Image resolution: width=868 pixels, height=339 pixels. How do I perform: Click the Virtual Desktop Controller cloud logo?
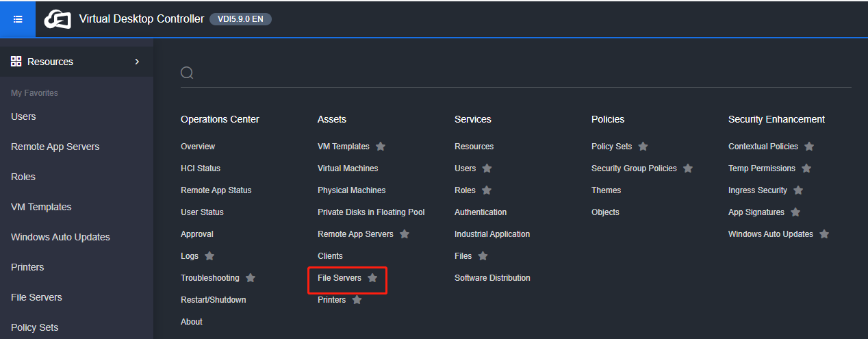tap(58, 19)
